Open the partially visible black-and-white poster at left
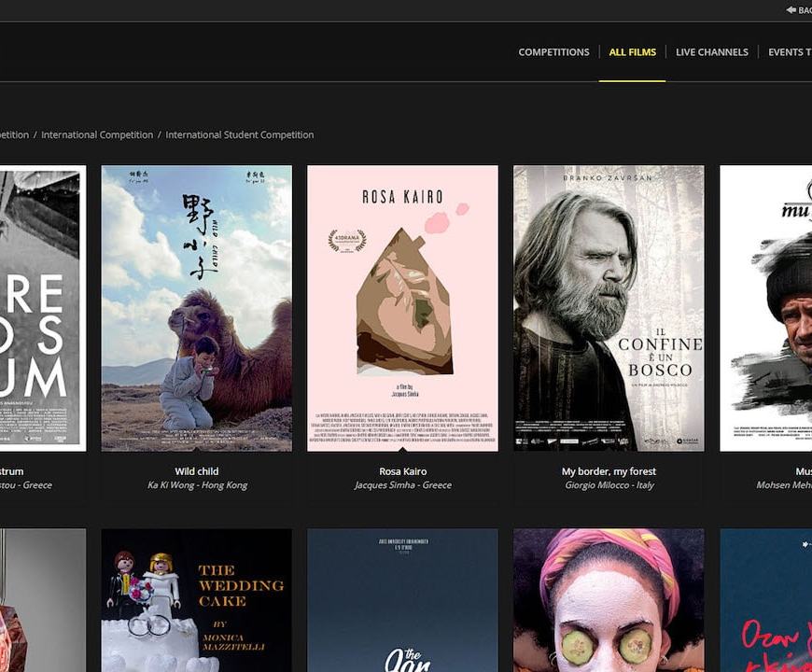 pyautogui.click(x=43, y=308)
